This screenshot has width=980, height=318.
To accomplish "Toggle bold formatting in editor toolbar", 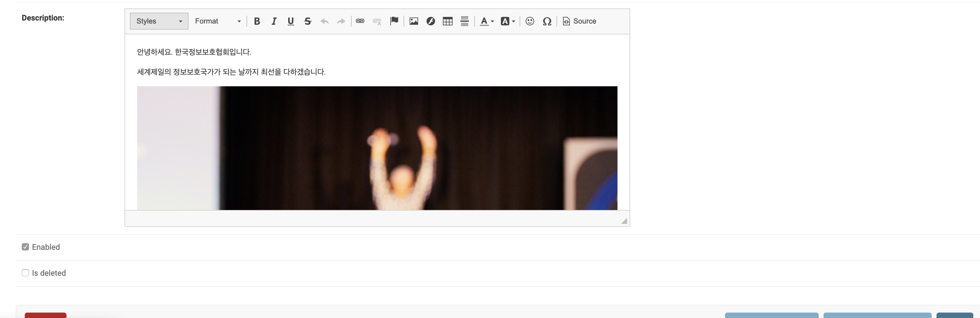I will point(257,21).
